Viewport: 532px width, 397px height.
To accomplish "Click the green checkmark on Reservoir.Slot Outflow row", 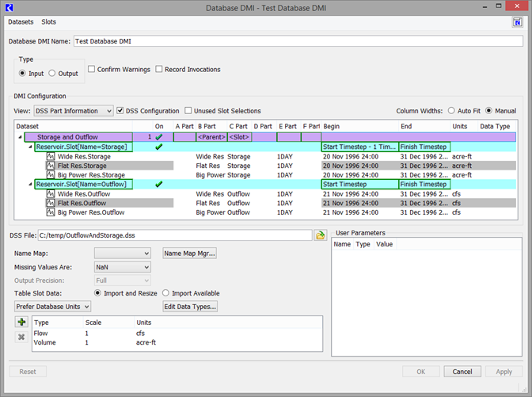I will [159, 184].
